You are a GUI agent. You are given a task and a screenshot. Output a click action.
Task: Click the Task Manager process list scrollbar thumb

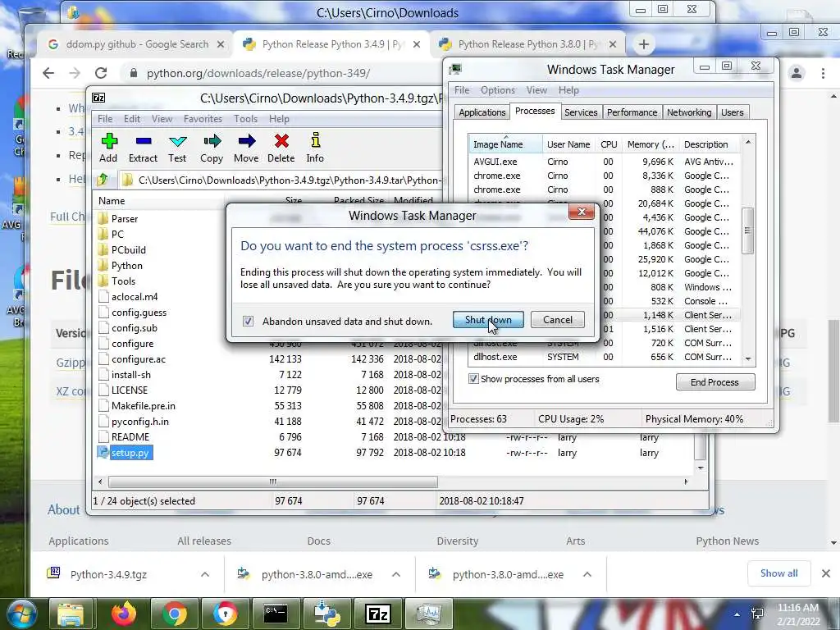[748, 231]
